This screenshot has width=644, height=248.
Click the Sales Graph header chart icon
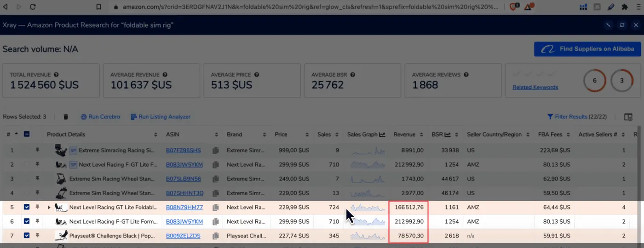click(382, 134)
